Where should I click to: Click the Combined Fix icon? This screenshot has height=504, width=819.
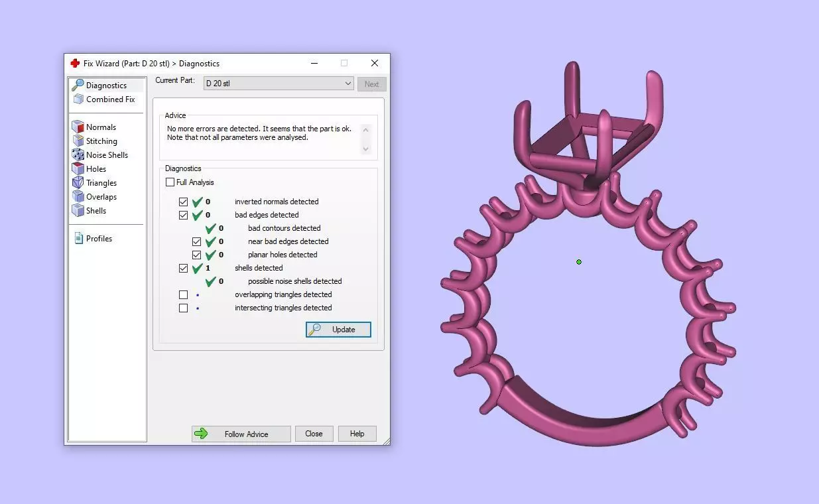[x=78, y=99]
